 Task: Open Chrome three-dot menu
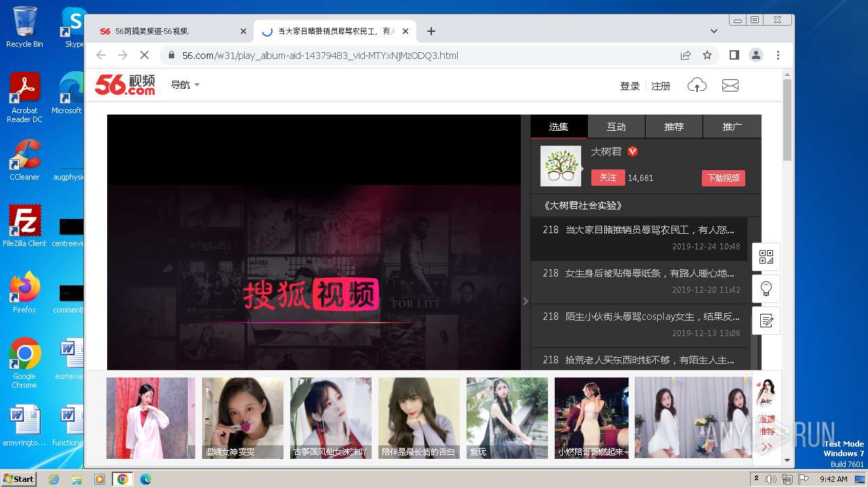tap(778, 55)
